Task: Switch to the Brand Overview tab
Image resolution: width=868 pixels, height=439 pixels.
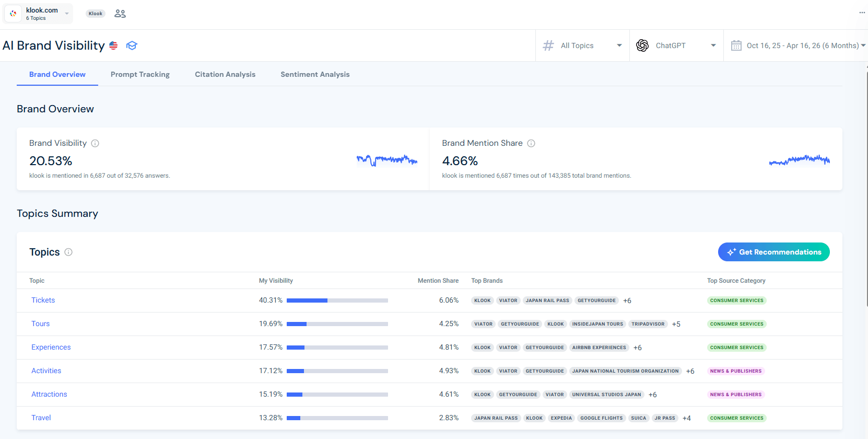Action: click(57, 74)
